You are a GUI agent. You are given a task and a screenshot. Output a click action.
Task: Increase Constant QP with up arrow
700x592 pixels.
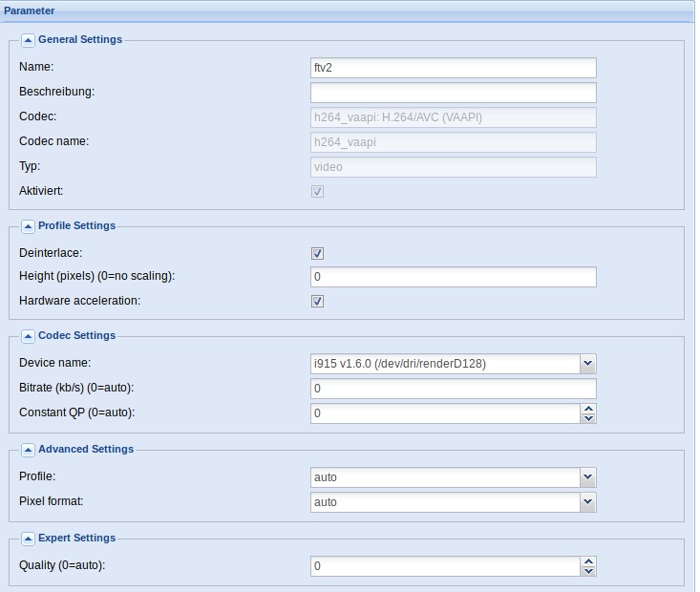[588, 409]
